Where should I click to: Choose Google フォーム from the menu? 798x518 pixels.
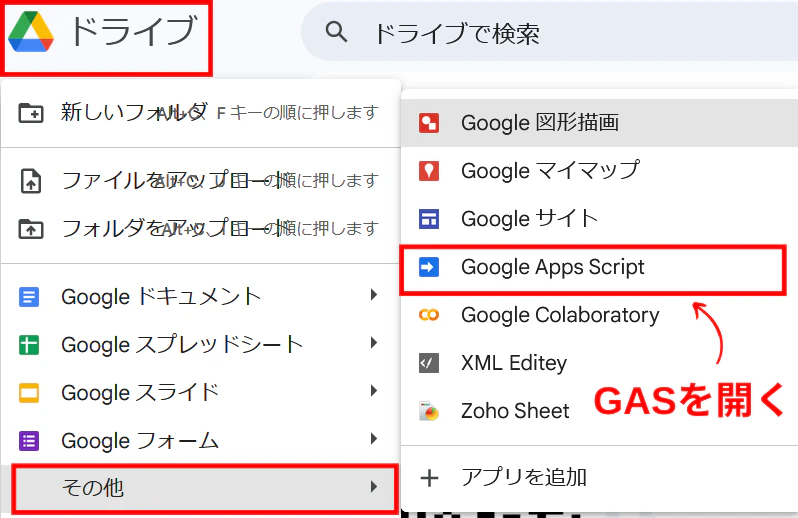tap(201, 440)
